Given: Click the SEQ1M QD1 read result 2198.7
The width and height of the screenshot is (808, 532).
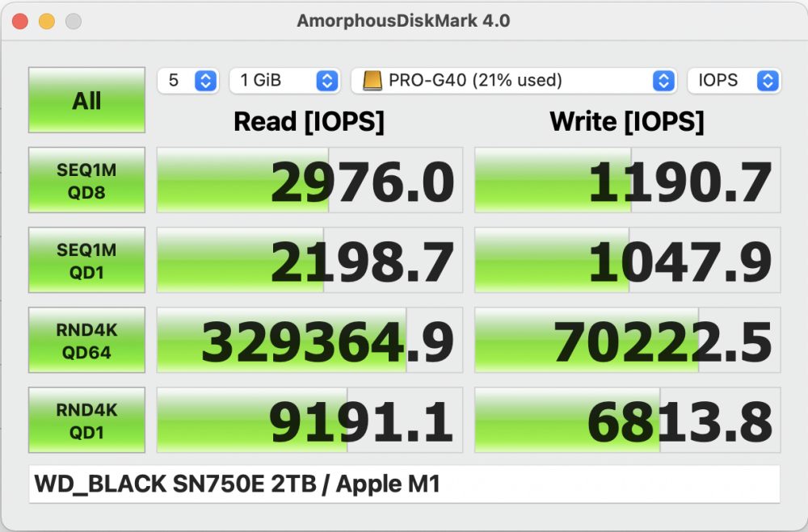Looking at the screenshot, I should pyautogui.click(x=309, y=260).
